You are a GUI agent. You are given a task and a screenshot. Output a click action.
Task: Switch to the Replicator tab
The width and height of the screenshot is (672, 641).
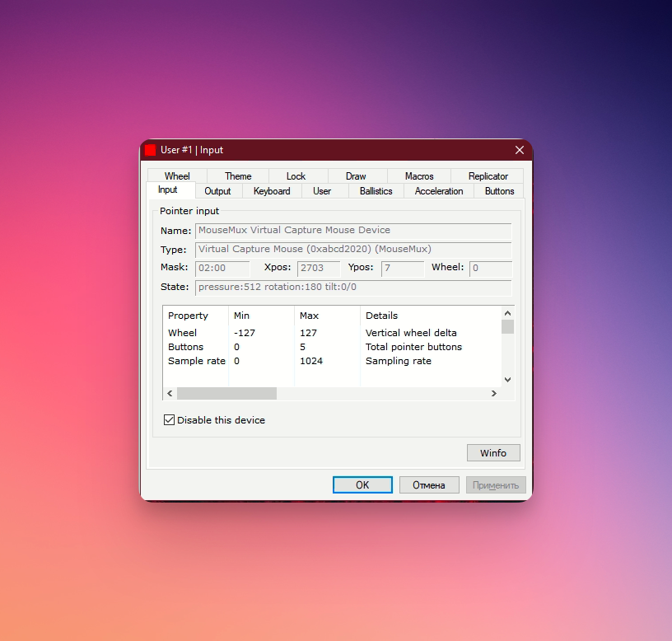coord(488,176)
